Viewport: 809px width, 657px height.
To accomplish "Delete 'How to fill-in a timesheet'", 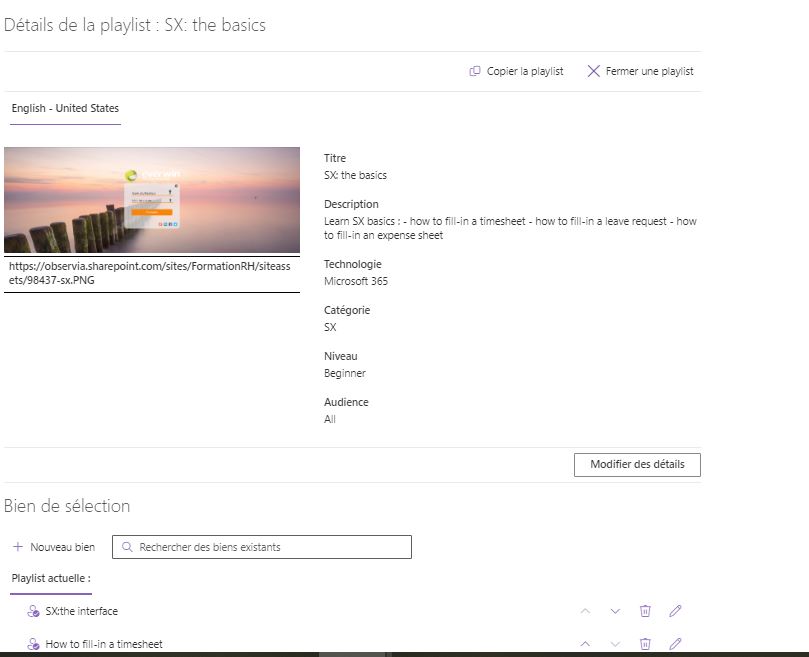I will (x=645, y=644).
